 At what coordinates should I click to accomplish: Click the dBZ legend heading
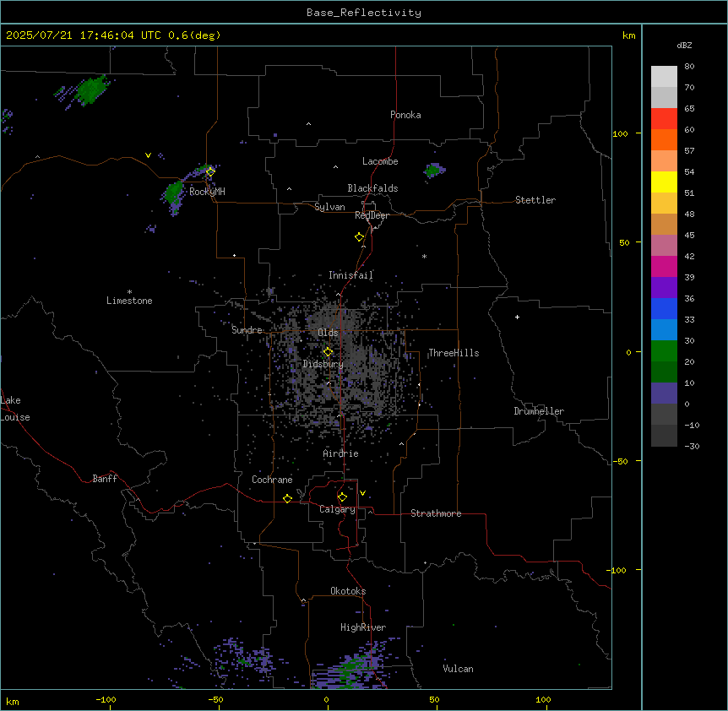pyautogui.click(x=684, y=45)
